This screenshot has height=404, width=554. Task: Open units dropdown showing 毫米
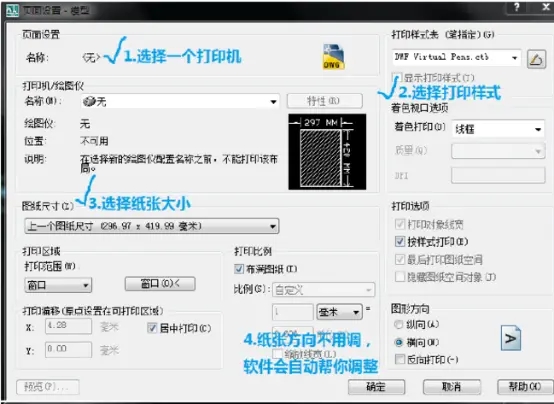point(340,312)
